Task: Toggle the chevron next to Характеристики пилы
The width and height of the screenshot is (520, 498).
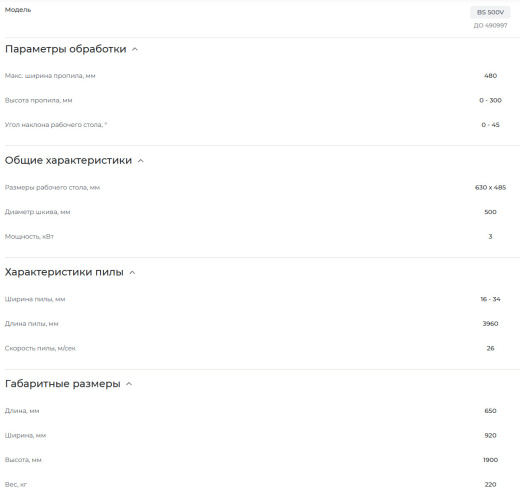Action: pos(132,272)
